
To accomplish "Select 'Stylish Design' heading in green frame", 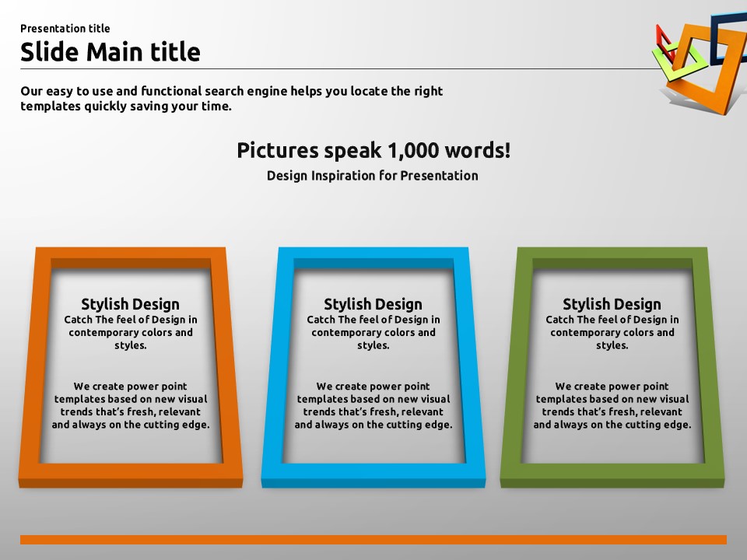I will (612, 304).
